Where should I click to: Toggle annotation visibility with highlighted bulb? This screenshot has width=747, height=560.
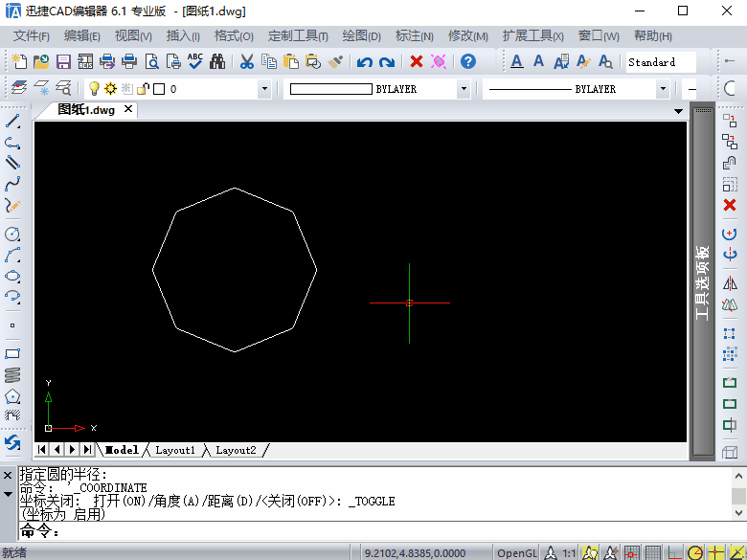590,553
